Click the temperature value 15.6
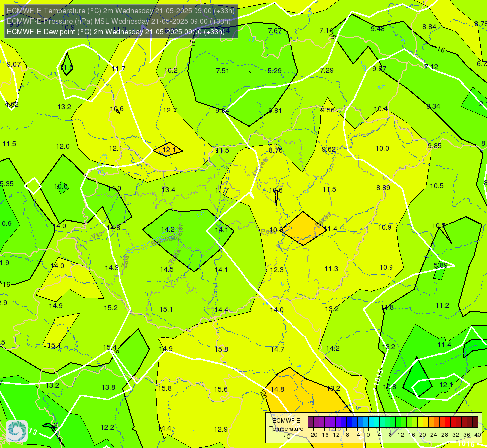 (x=221, y=389)
